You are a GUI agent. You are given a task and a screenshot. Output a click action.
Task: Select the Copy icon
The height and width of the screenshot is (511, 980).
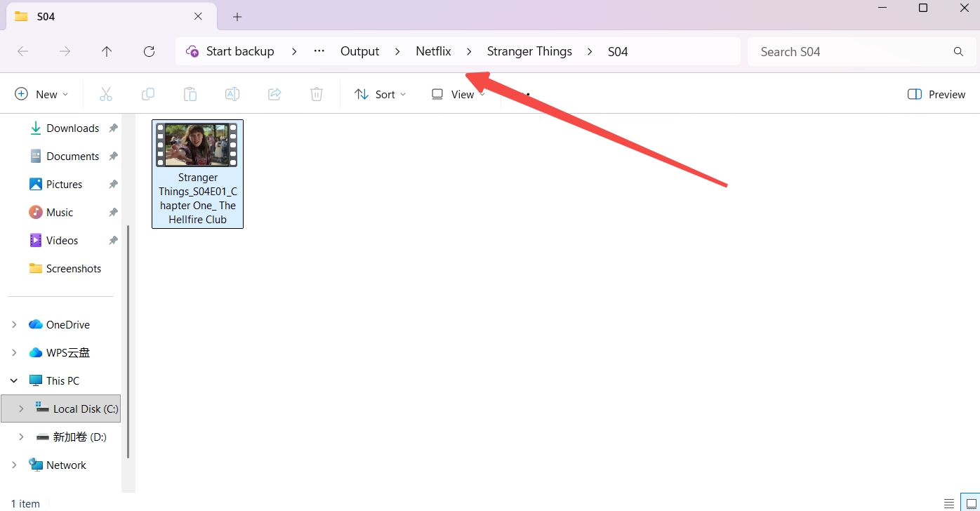(148, 93)
